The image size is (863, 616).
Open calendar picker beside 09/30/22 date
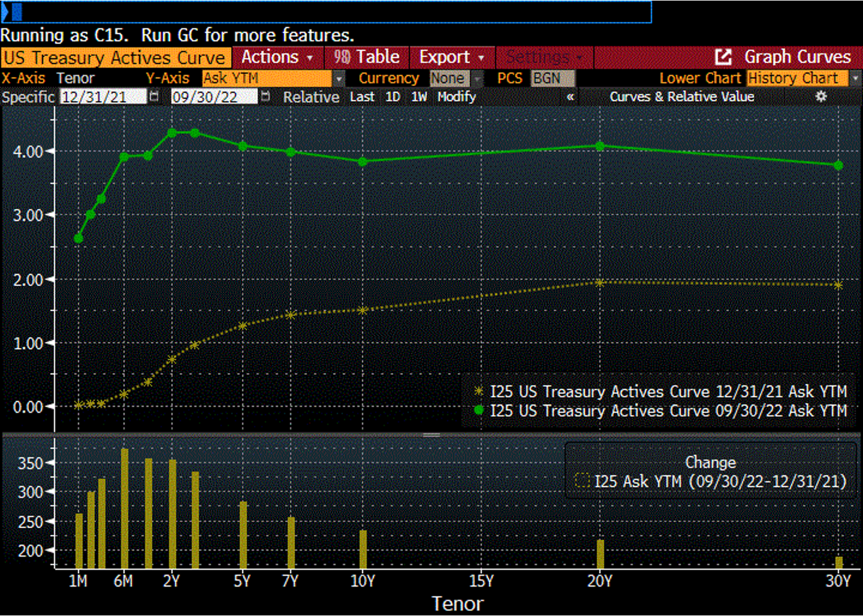click(265, 96)
